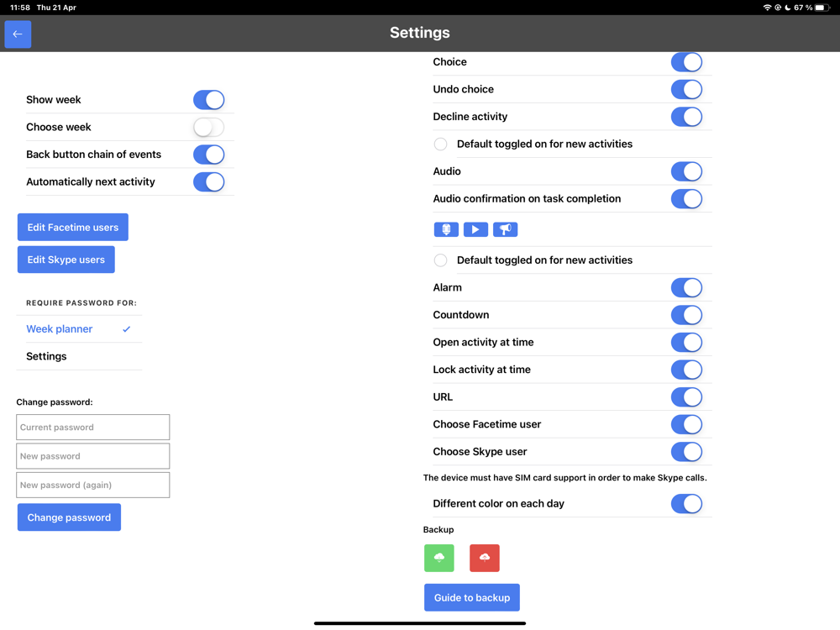
Task: Tap the Do Not Disturb moon icon
Action: pos(788,8)
